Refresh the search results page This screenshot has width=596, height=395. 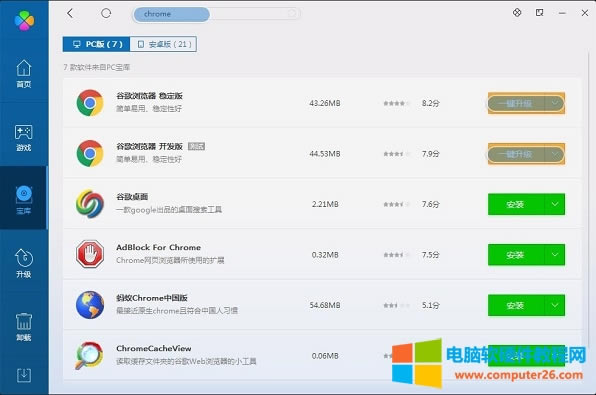click(x=106, y=13)
